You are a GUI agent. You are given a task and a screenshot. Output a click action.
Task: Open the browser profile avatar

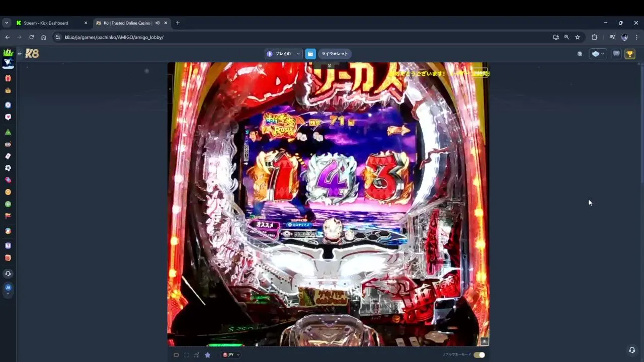point(624,37)
